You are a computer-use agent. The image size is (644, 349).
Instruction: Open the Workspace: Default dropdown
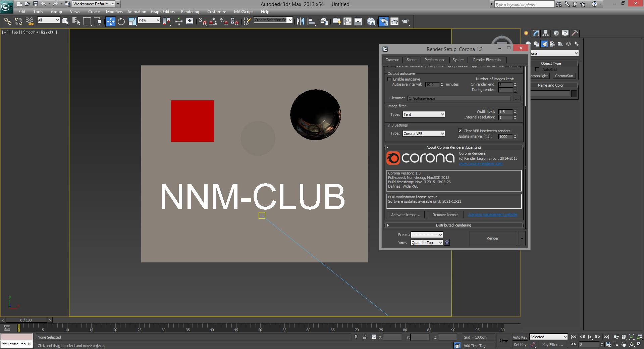click(94, 4)
